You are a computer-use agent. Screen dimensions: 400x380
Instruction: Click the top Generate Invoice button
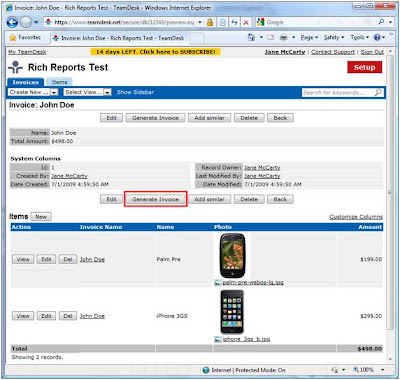point(155,118)
